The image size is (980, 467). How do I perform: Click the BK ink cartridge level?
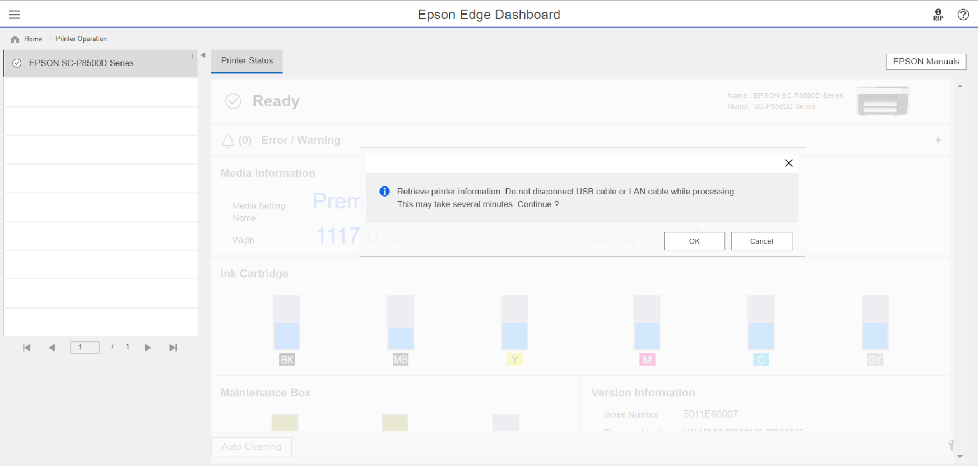[x=287, y=323]
